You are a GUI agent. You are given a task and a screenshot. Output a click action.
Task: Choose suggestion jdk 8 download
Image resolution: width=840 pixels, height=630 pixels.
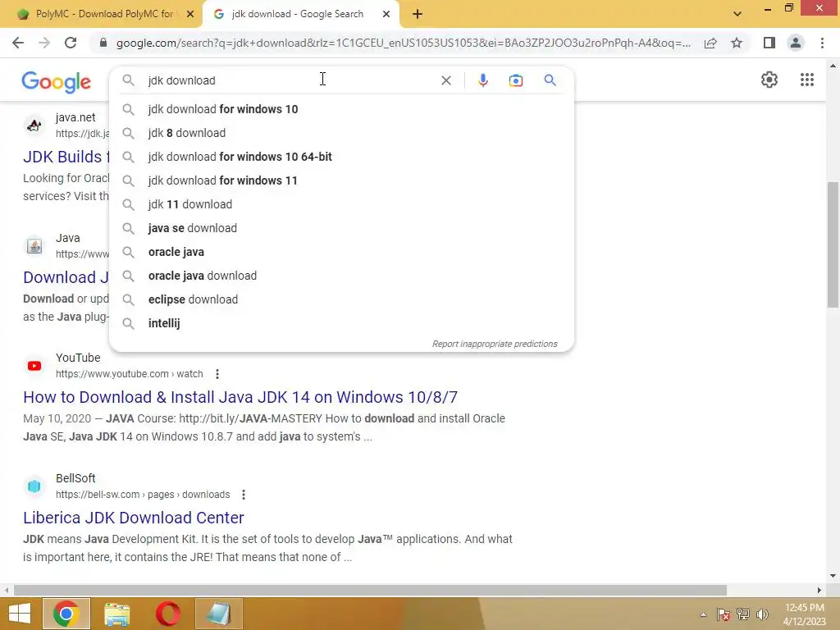[341, 133]
